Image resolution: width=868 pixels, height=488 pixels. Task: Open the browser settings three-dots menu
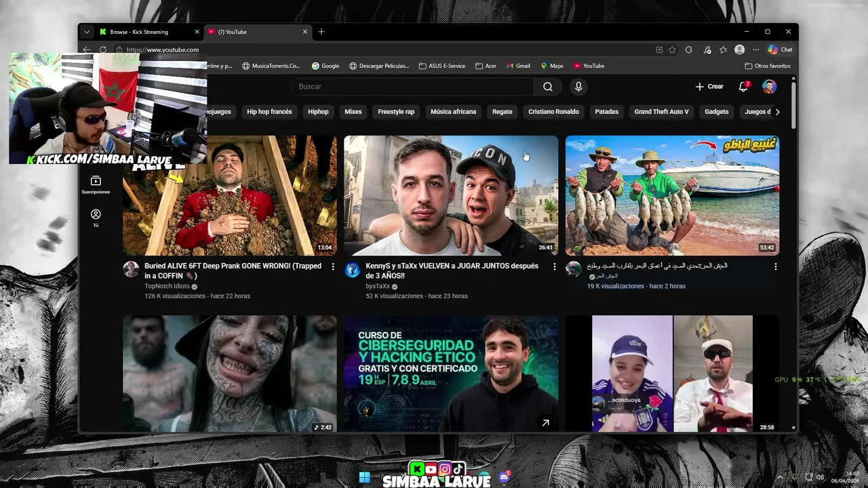click(755, 49)
